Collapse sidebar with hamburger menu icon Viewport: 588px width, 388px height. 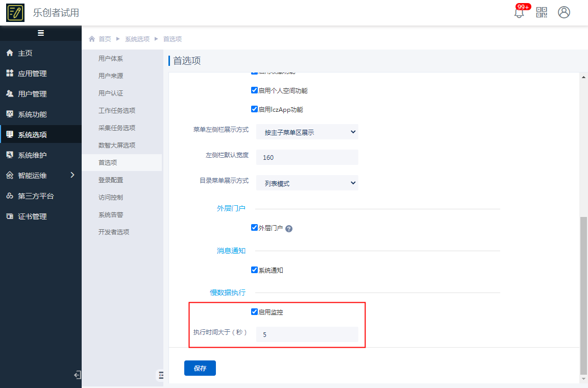tap(41, 33)
